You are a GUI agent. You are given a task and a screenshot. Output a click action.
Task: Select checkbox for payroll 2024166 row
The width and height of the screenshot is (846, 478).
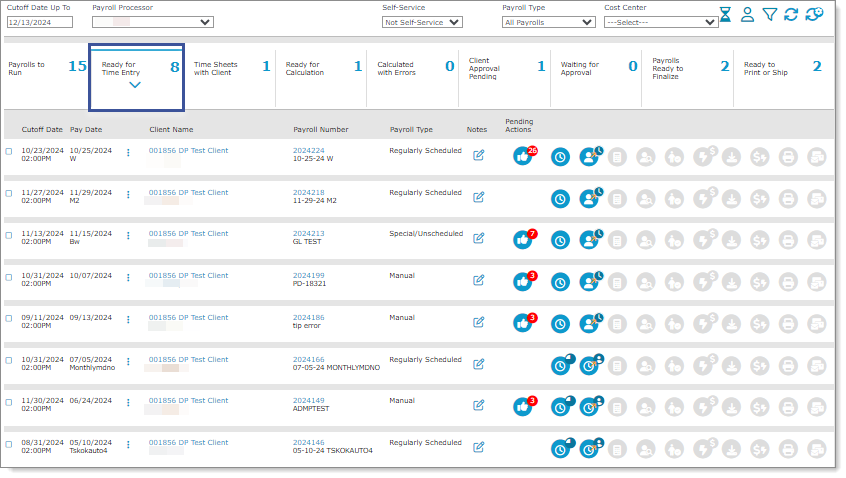pos(9,360)
